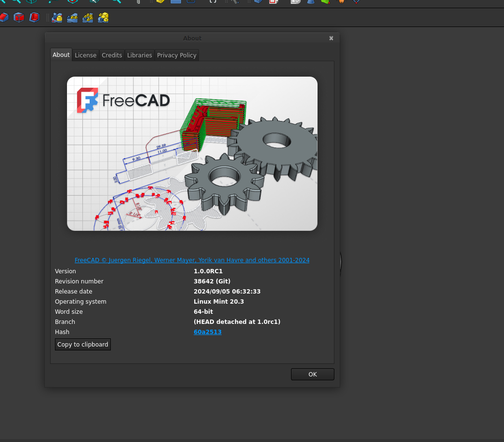
Task: Show the Libraries tab
Action: pyautogui.click(x=140, y=55)
